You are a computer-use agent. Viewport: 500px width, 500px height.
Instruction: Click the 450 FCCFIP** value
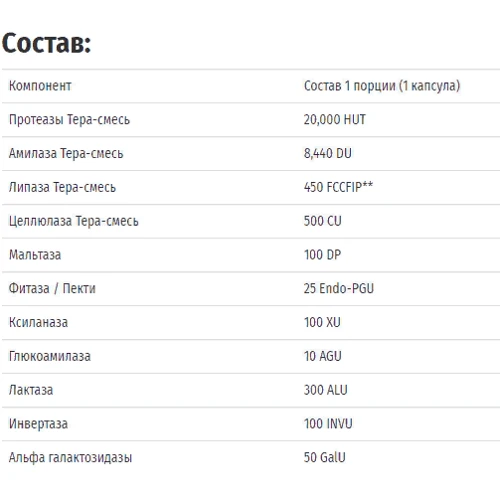[338, 187]
